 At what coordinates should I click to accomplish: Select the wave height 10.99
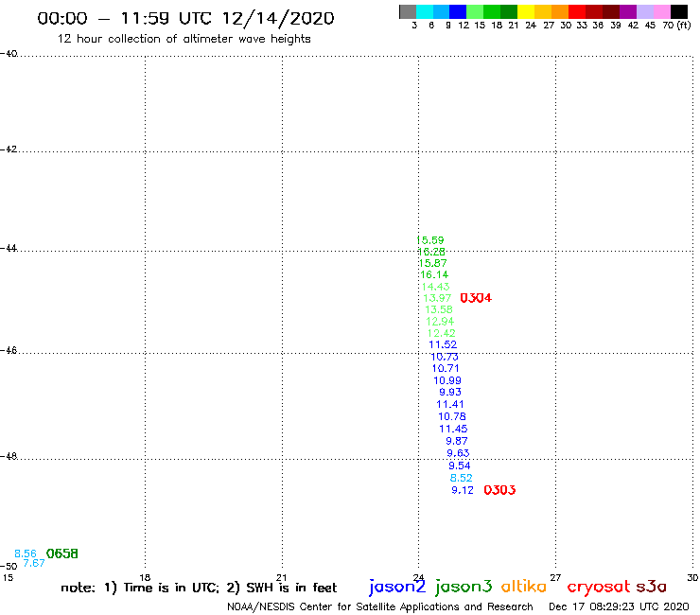tap(447, 380)
